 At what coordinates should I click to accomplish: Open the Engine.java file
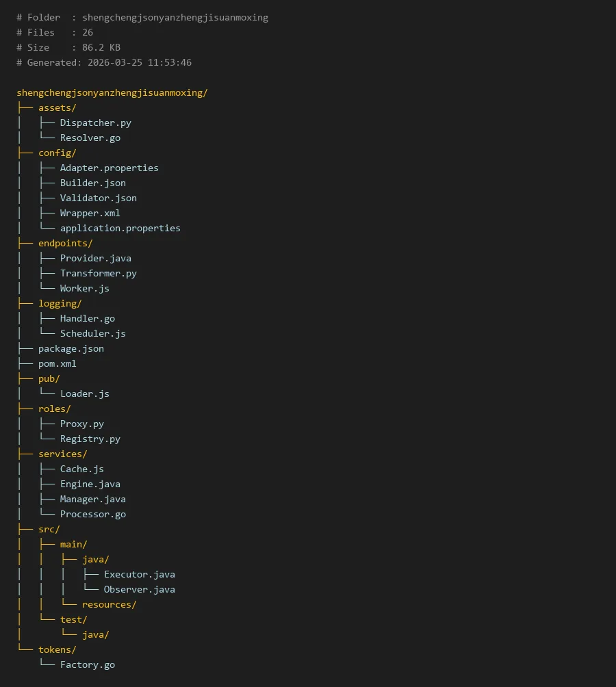coord(90,484)
